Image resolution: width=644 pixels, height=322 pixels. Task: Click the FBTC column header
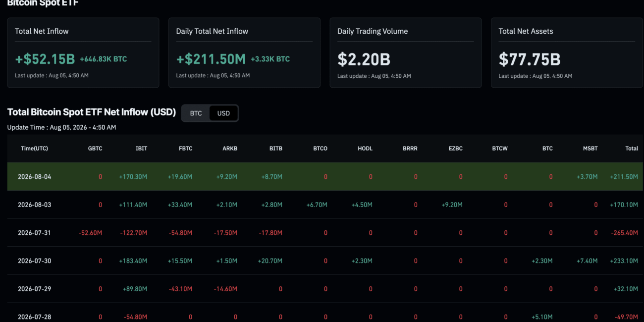click(186, 149)
